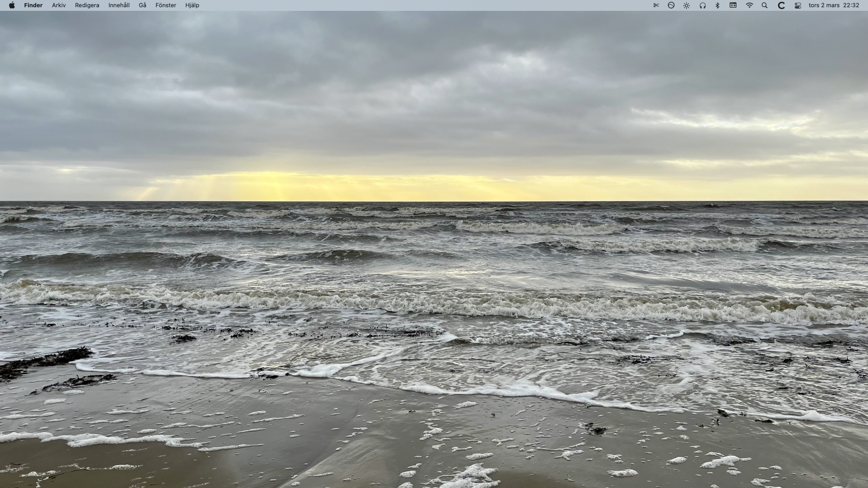Open the Gå menu
This screenshot has width=868, height=488.
[x=142, y=5]
